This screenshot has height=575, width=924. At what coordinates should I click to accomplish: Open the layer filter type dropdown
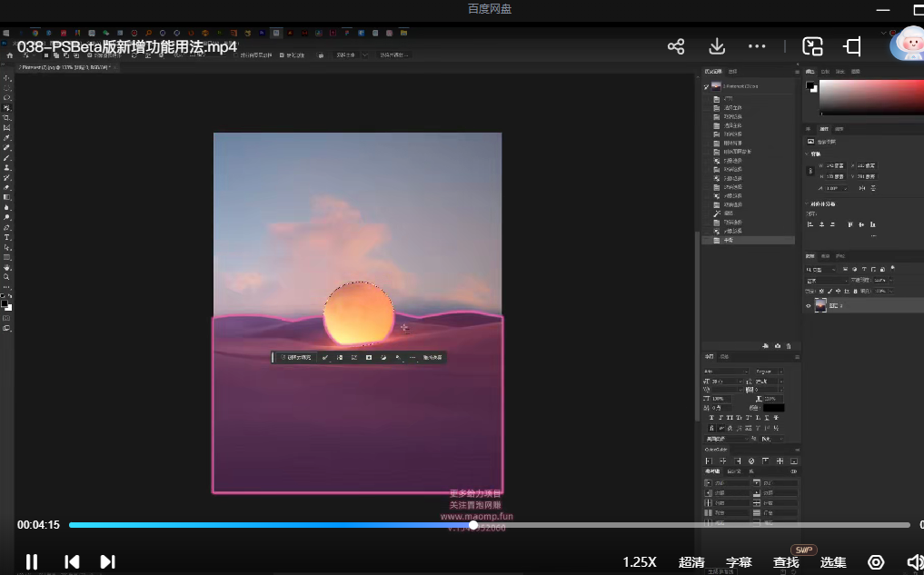coord(820,269)
